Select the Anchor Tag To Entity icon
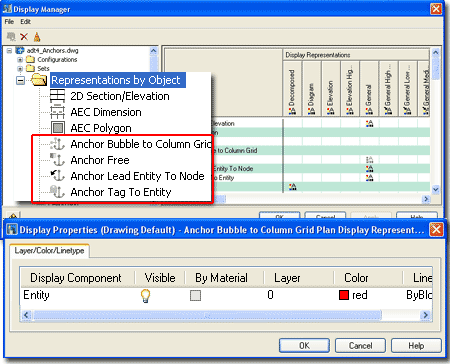 tap(58, 192)
